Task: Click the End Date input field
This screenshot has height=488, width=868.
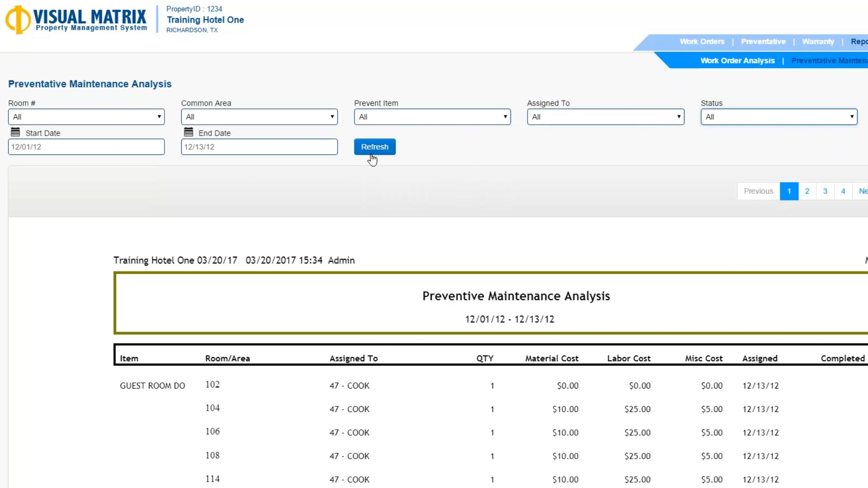Action: [x=259, y=147]
